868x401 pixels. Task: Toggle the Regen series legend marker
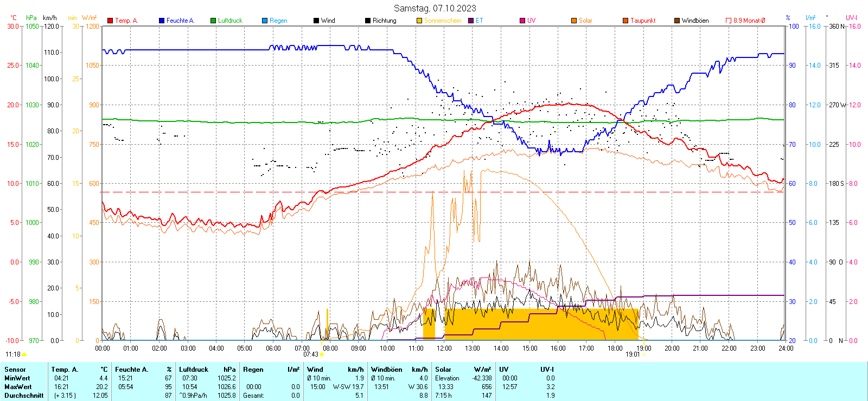tap(265, 21)
